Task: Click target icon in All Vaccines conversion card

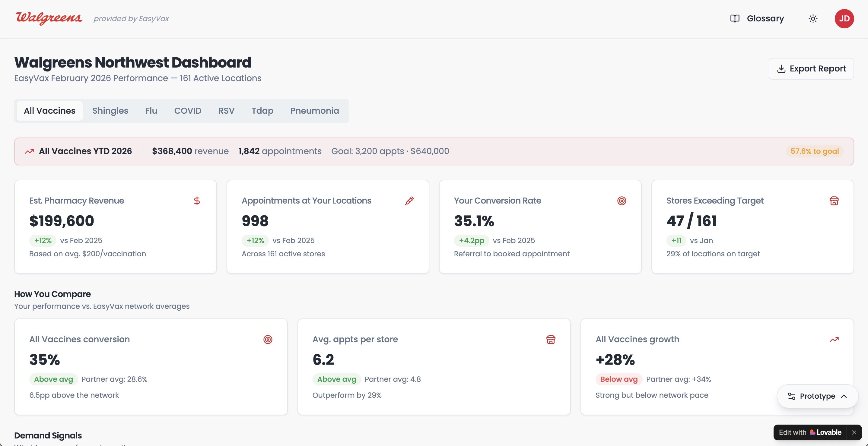Action: [268, 340]
